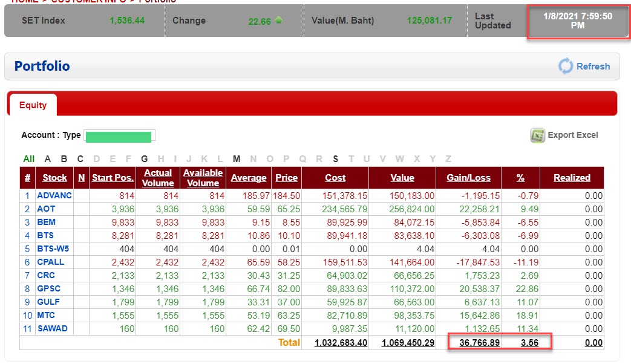Click the Portfolio page heading
This screenshot has height=364, width=631.
(x=42, y=66)
